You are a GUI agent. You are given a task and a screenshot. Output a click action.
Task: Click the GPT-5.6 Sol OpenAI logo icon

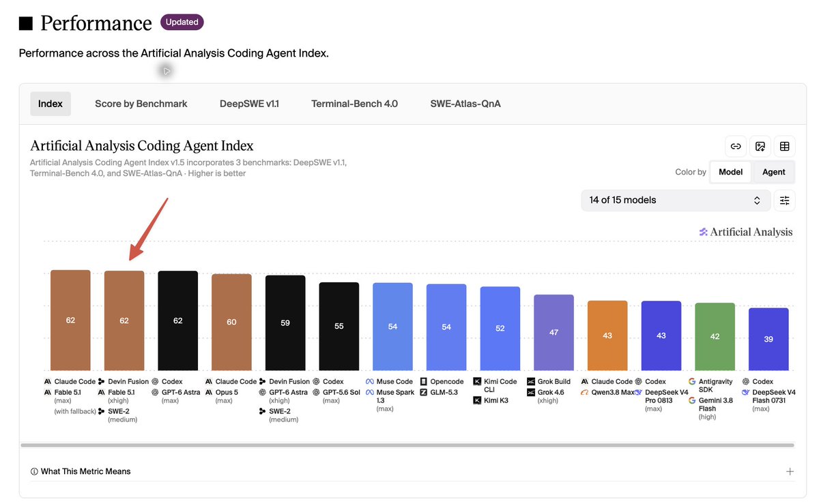pyautogui.click(x=316, y=392)
